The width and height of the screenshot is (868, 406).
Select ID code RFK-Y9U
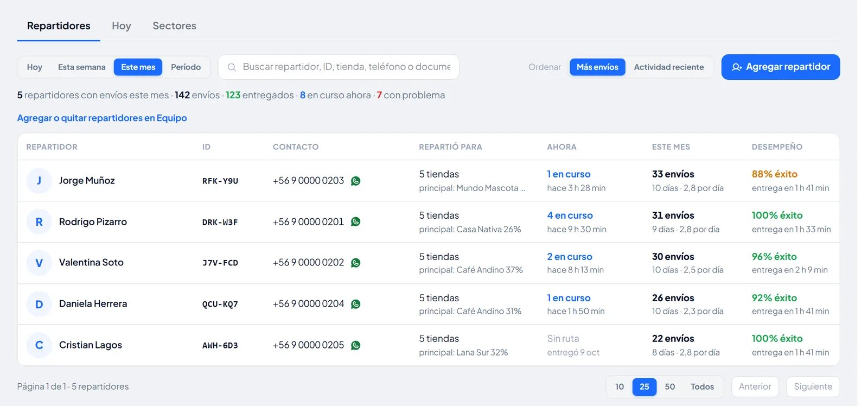tap(220, 181)
